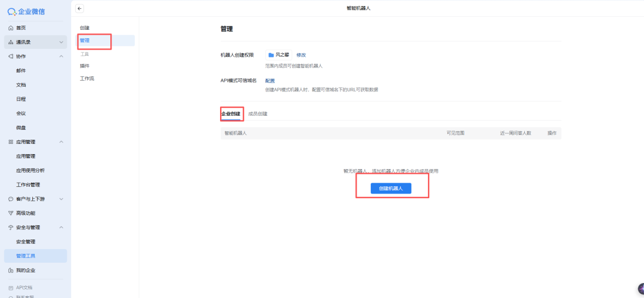Click the 操作 column header

tap(552, 133)
